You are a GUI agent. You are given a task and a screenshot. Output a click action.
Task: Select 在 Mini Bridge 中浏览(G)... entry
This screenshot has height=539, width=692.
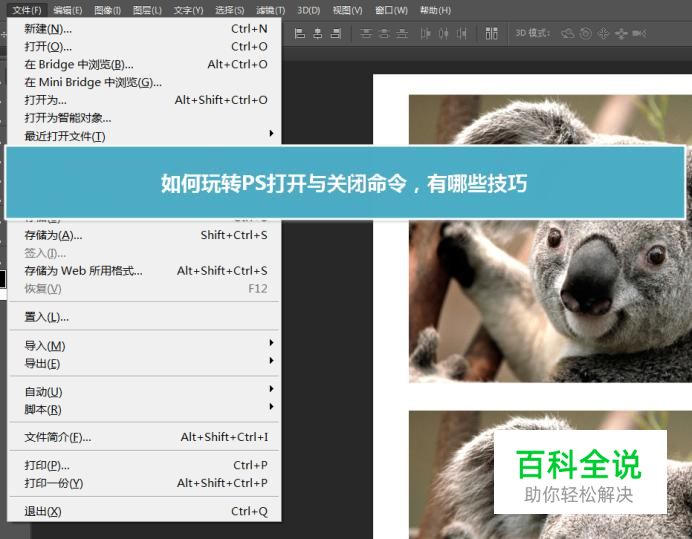coord(144,83)
